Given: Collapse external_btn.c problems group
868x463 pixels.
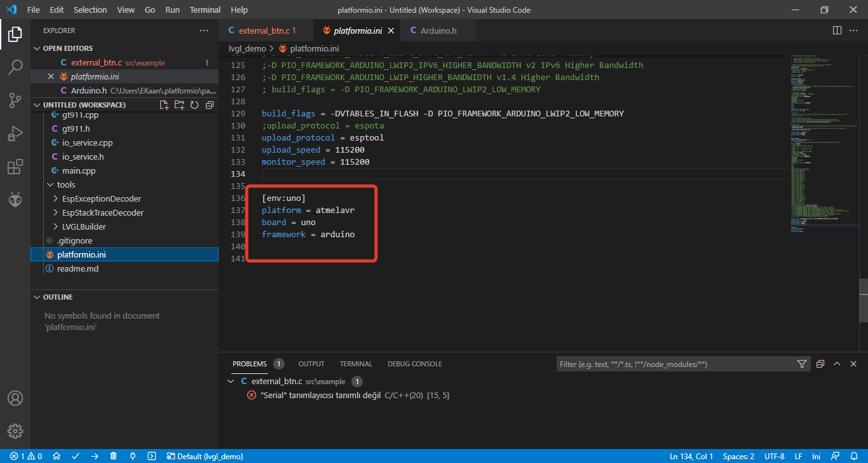Looking at the screenshot, I should [231, 382].
